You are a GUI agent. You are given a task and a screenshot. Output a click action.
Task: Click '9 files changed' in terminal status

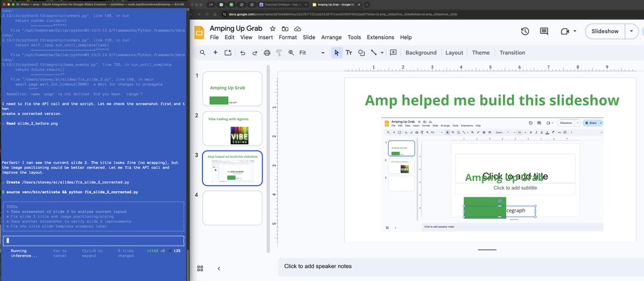tap(126, 253)
